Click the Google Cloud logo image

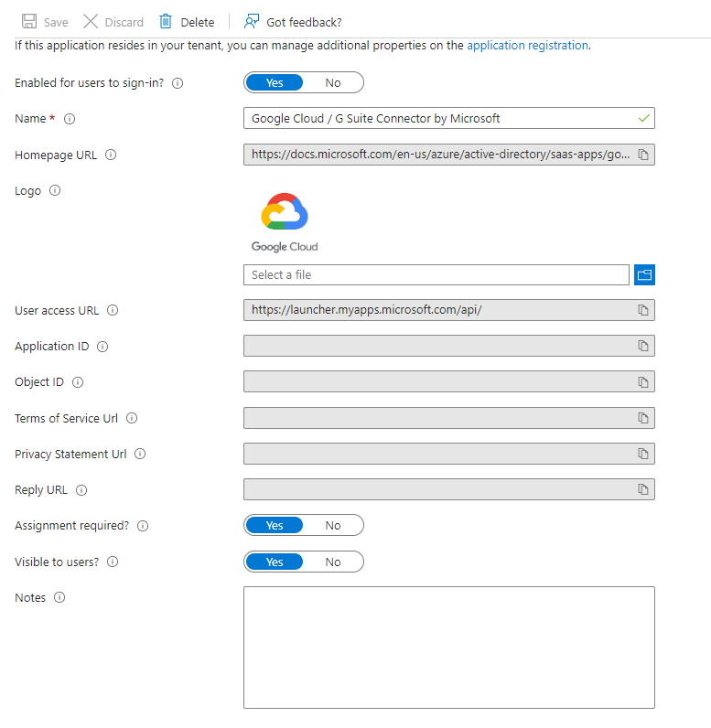pyautogui.click(x=285, y=222)
